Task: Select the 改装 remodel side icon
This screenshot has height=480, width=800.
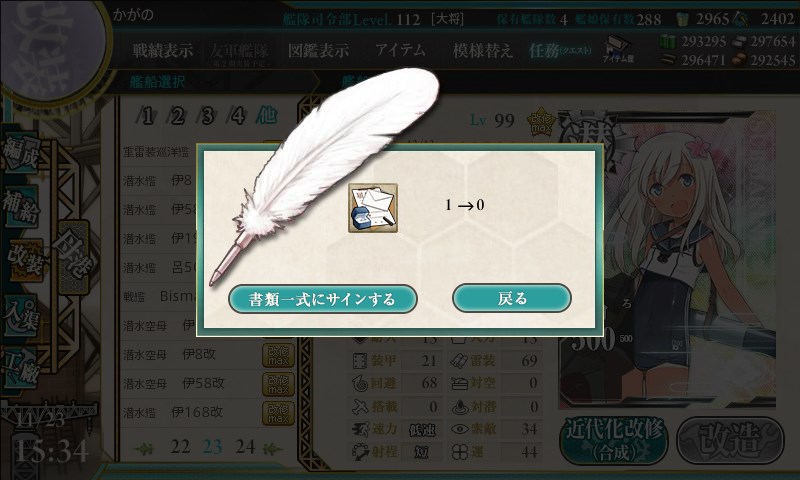Action: coord(24,260)
